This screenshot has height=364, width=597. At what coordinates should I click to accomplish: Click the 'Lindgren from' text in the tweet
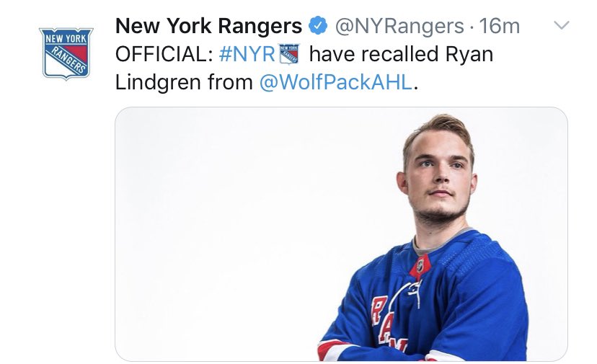coord(184,83)
